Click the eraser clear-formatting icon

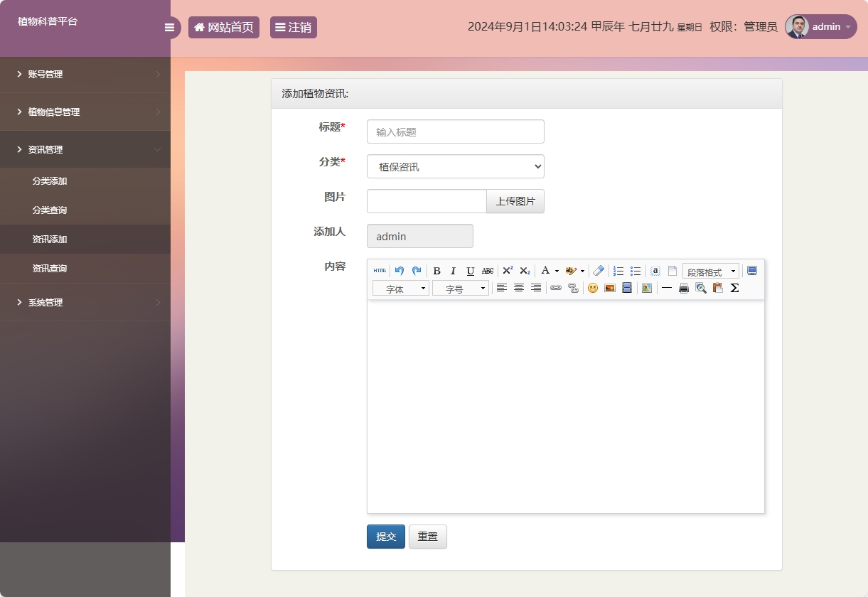(x=599, y=271)
